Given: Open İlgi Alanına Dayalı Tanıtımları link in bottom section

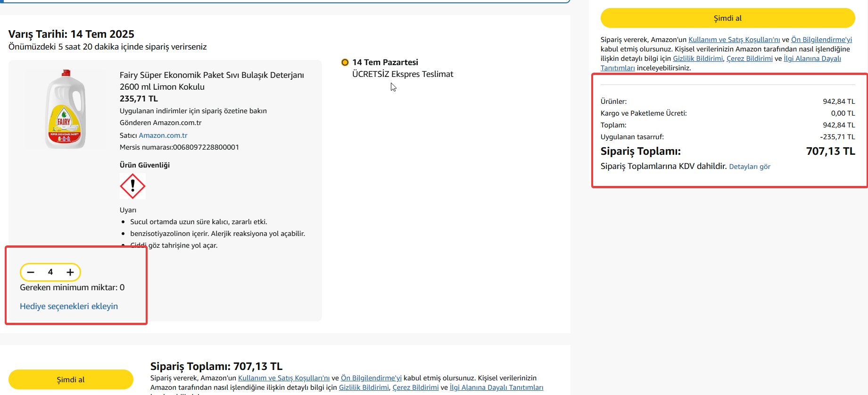Looking at the screenshot, I should point(496,387).
